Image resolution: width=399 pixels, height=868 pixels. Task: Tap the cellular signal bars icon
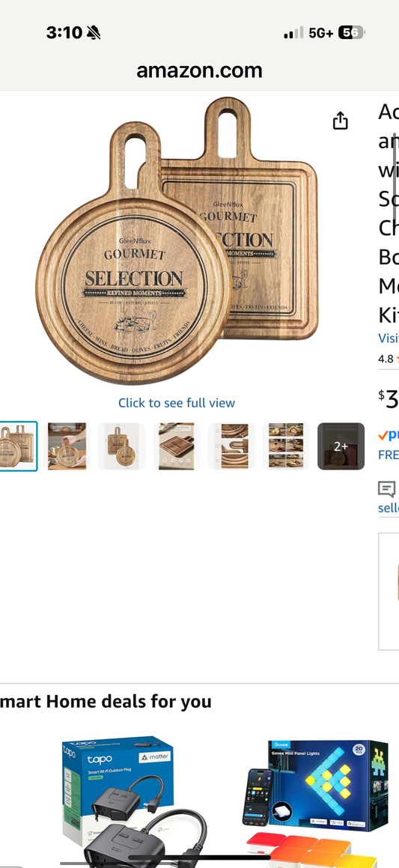[293, 33]
